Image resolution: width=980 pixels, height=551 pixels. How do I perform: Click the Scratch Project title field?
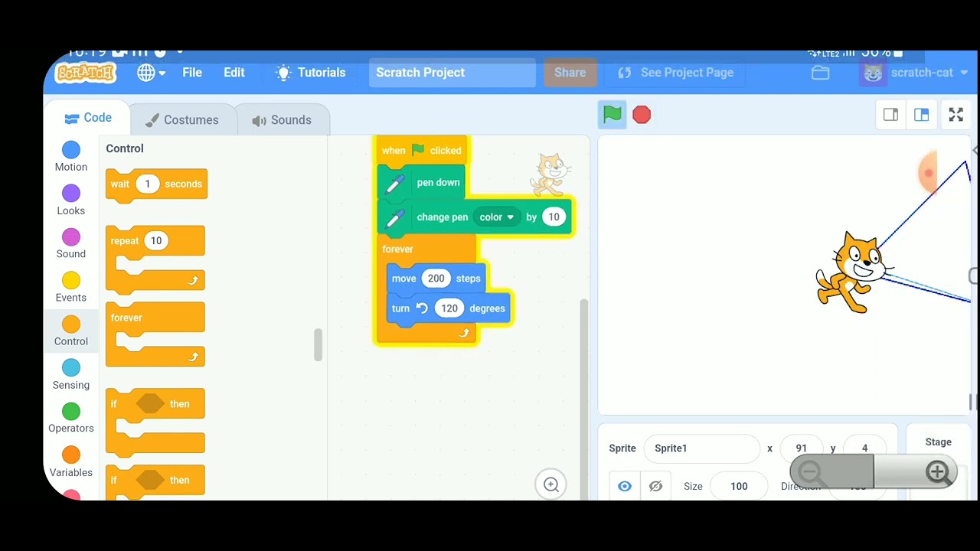click(452, 73)
